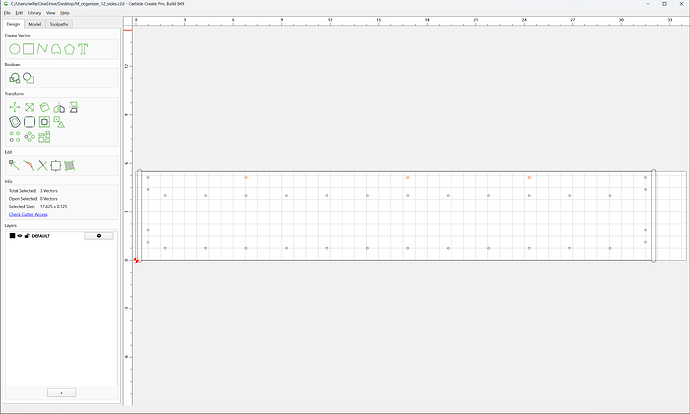The height and width of the screenshot is (414, 690).
Task: Click the concentric squares Transform icon
Action: (x=44, y=122)
